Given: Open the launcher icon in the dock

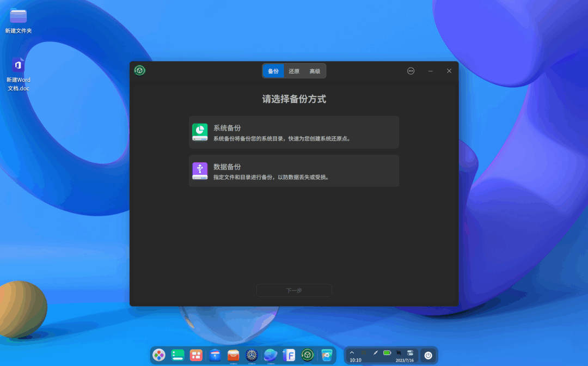Looking at the screenshot, I should [x=159, y=355].
